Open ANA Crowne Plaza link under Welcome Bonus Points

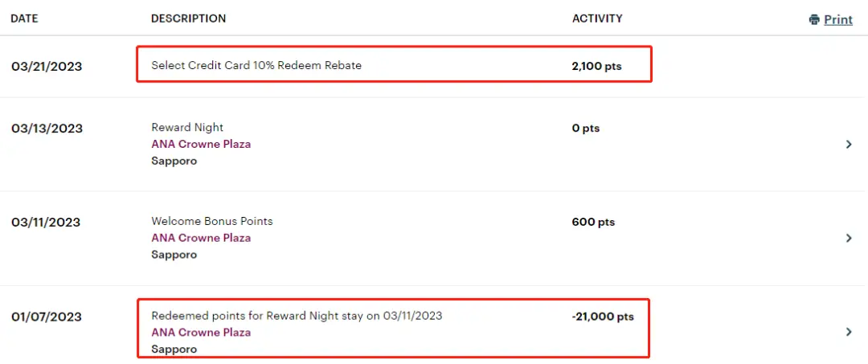[201, 238]
